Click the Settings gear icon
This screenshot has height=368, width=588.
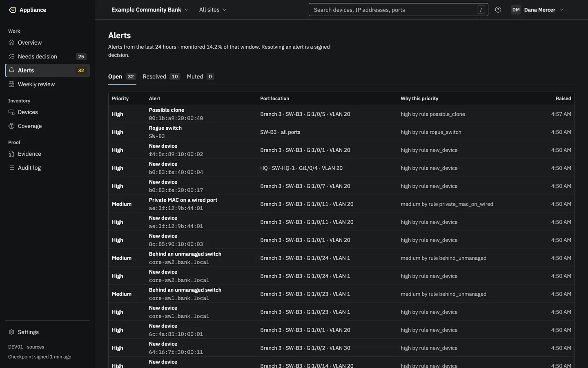11,332
